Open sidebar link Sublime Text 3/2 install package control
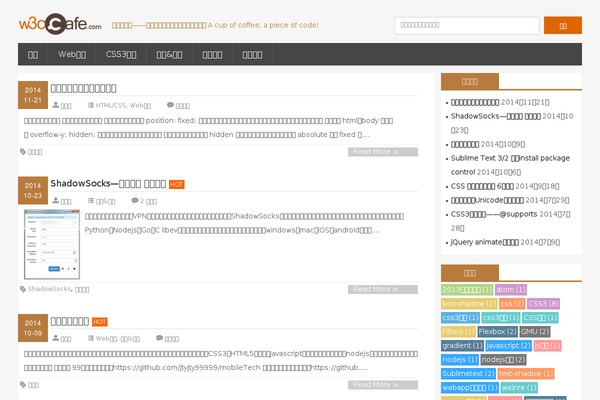Viewport: 600px width, 400px height. 510,165
